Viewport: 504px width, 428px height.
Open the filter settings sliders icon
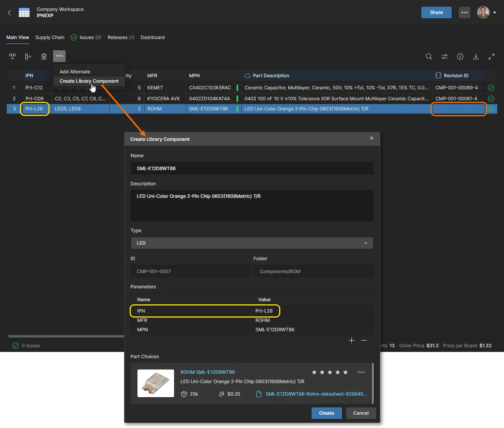pyautogui.click(x=444, y=57)
